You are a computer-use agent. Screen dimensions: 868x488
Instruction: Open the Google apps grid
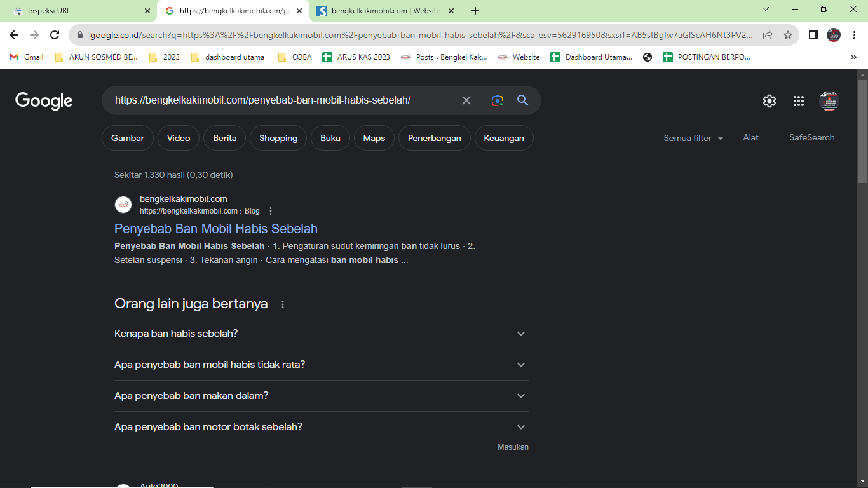799,101
